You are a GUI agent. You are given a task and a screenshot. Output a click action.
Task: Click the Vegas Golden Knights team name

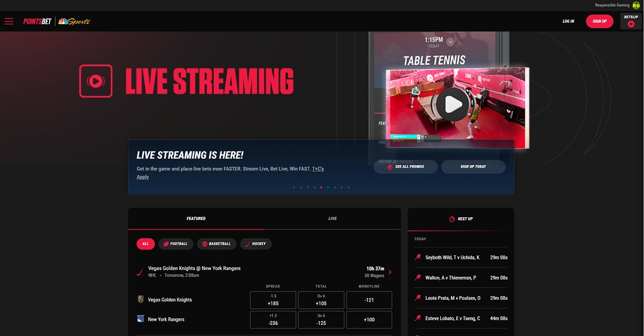[x=170, y=300]
